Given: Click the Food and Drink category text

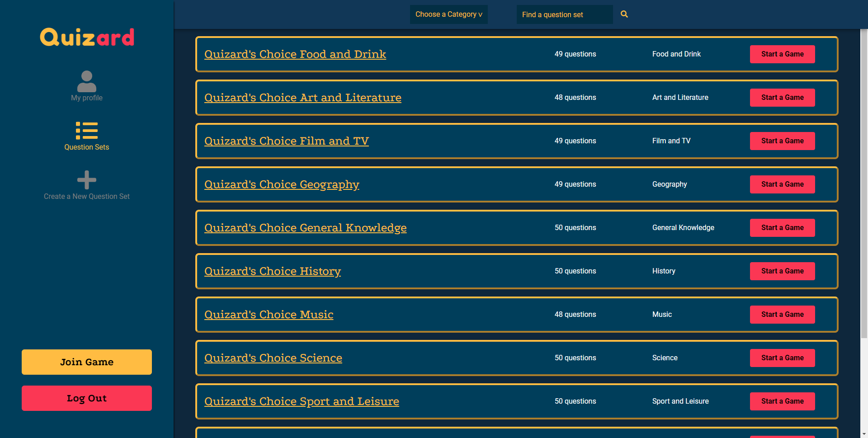Looking at the screenshot, I should pyautogui.click(x=676, y=54).
